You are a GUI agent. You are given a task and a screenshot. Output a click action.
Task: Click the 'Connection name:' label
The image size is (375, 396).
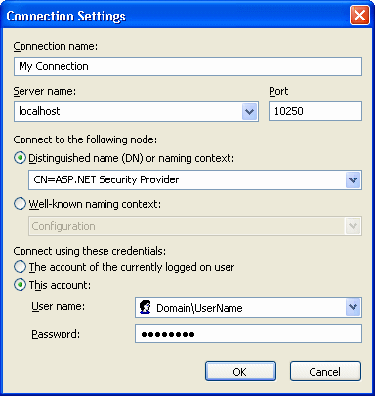coord(56,46)
